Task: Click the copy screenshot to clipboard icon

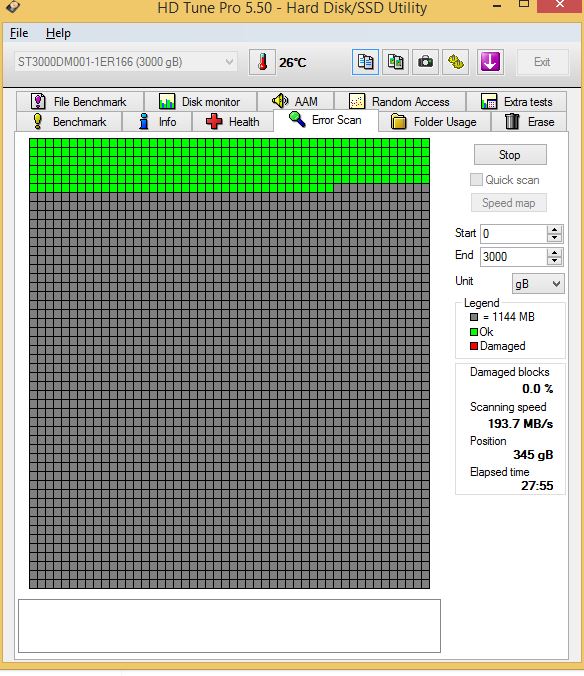Action: click(x=395, y=63)
